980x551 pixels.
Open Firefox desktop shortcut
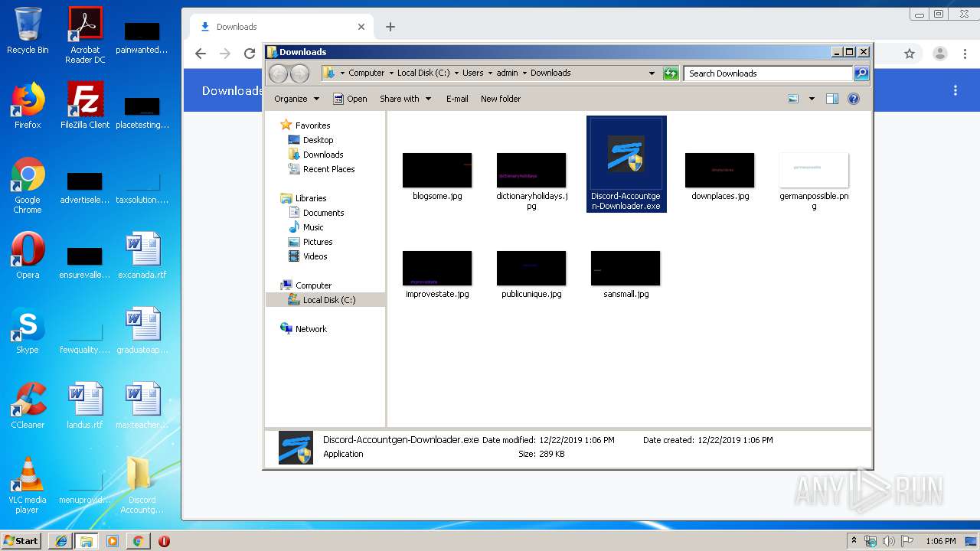coord(28,106)
